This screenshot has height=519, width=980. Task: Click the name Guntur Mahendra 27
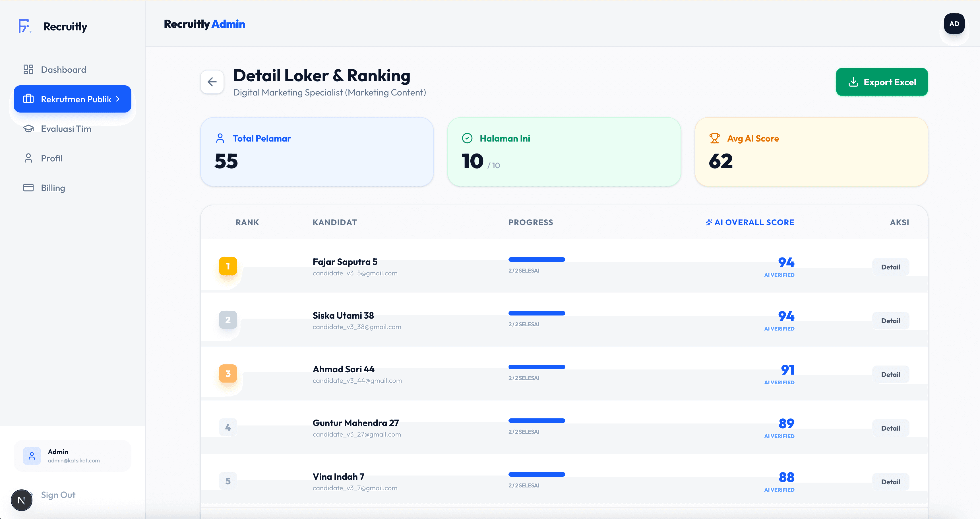coord(355,423)
